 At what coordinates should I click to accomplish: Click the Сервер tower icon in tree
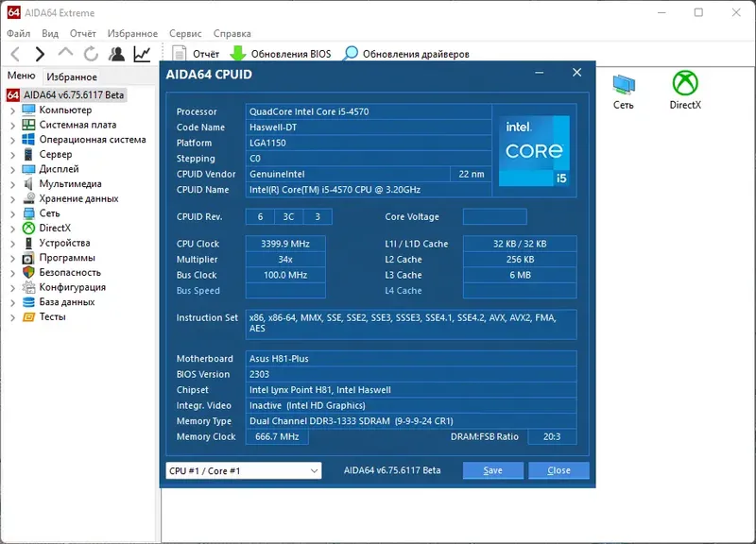click(x=28, y=154)
